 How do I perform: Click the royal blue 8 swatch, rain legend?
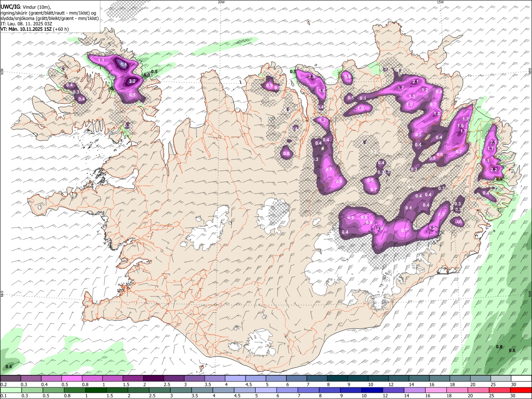tap(329, 390)
